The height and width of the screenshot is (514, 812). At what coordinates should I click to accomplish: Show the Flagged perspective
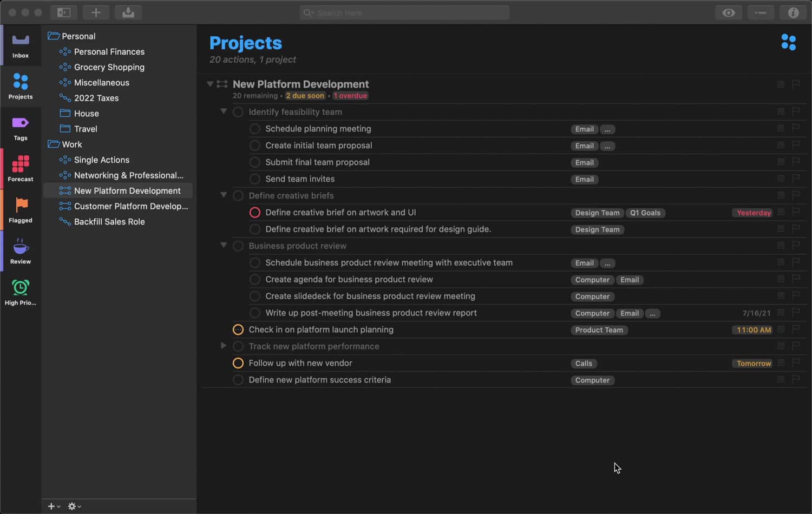coord(21,210)
